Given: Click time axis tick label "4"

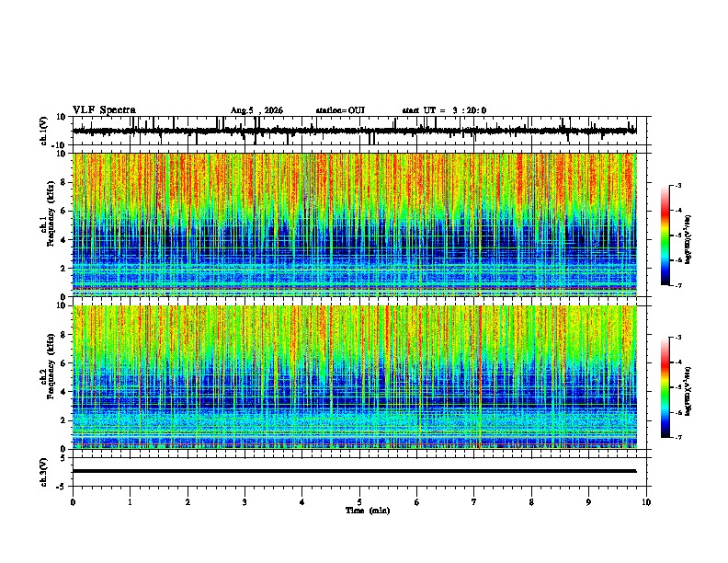Looking at the screenshot, I should (x=302, y=502).
